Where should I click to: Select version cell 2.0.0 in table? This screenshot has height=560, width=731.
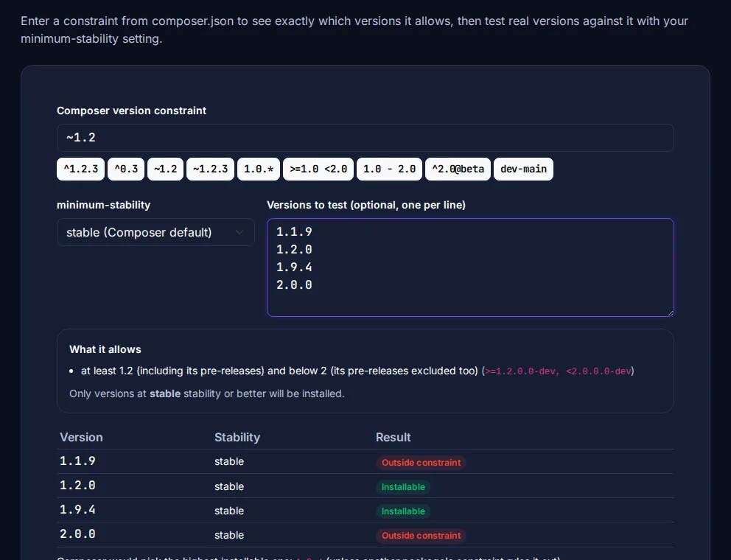[77, 534]
